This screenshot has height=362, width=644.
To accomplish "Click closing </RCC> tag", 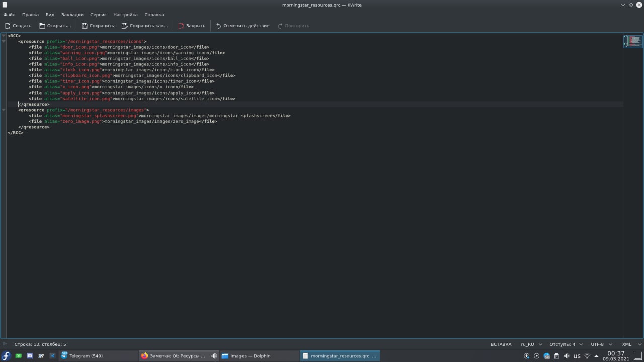I will pyautogui.click(x=15, y=133).
